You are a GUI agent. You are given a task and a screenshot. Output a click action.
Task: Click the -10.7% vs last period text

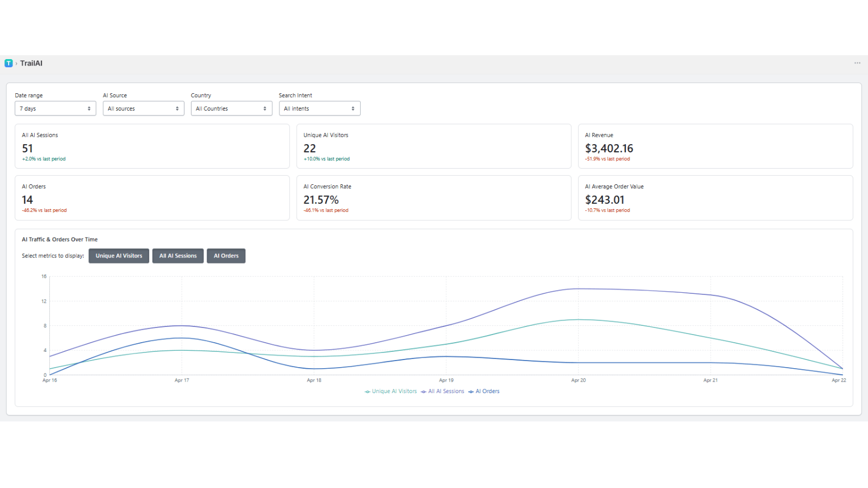[608, 210]
